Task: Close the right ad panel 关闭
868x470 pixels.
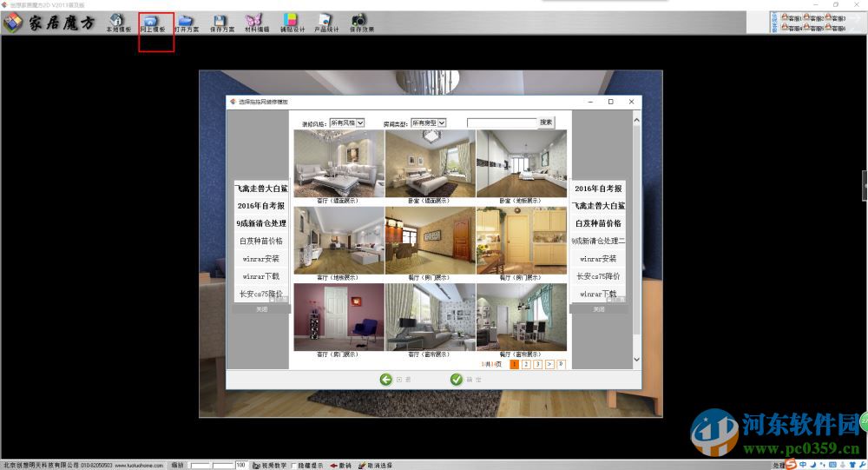Action: pos(599,309)
